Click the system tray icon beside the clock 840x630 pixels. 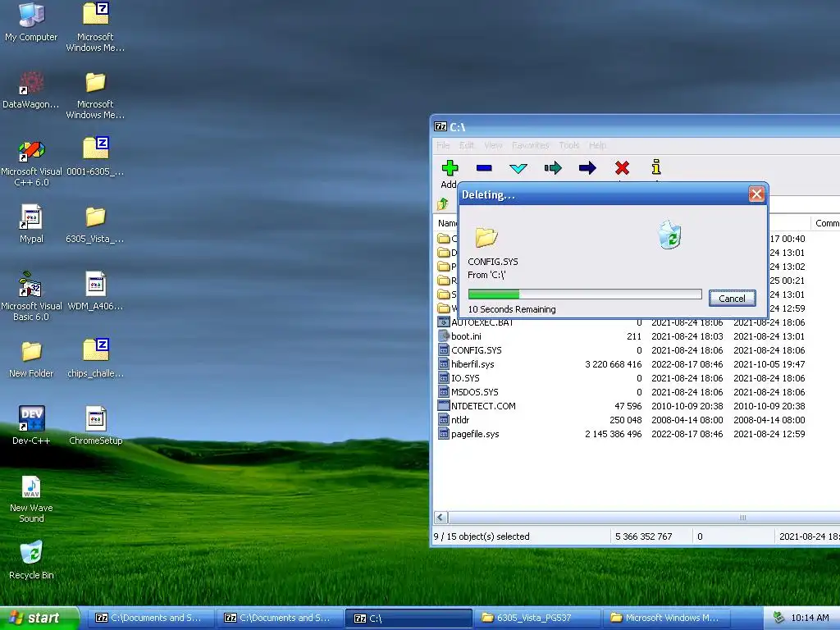click(x=779, y=618)
